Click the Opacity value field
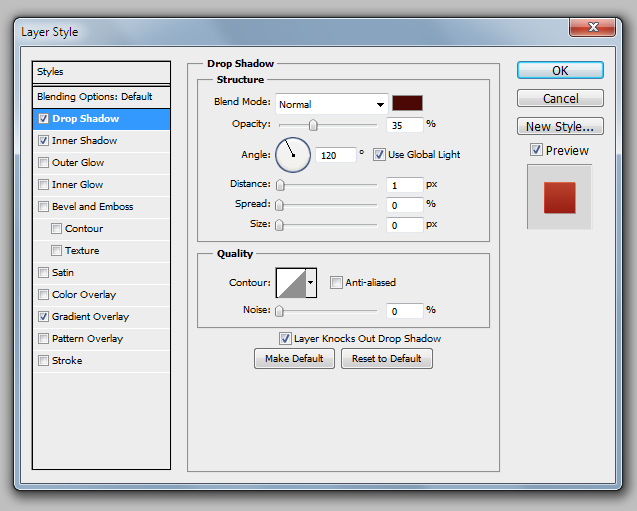 click(x=405, y=125)
